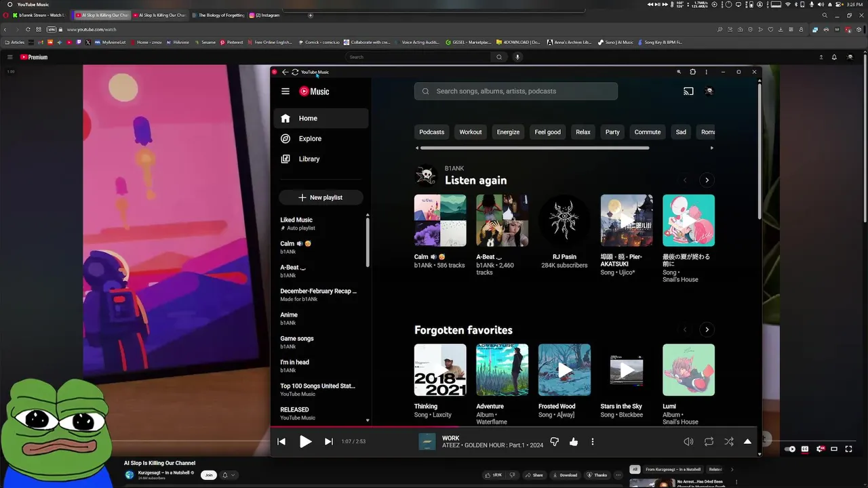Select the Commute mood chip
Viewport: 868px width, 488px height.
648,132
